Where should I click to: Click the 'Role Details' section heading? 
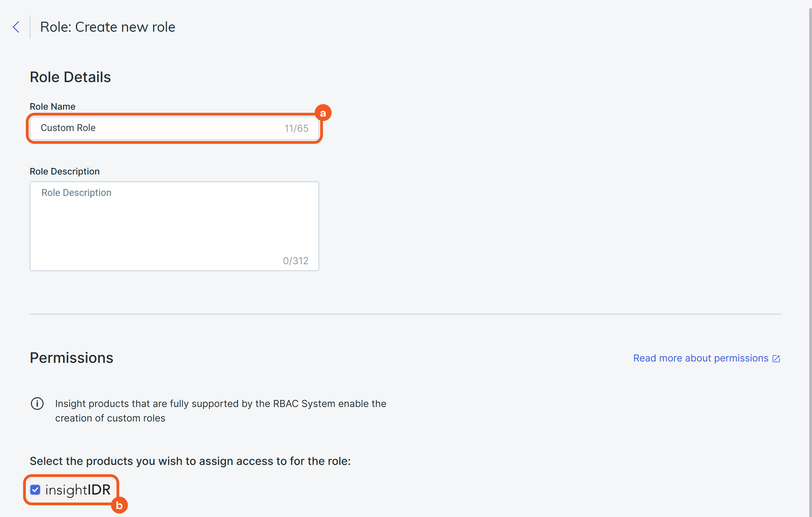[70, 77]
